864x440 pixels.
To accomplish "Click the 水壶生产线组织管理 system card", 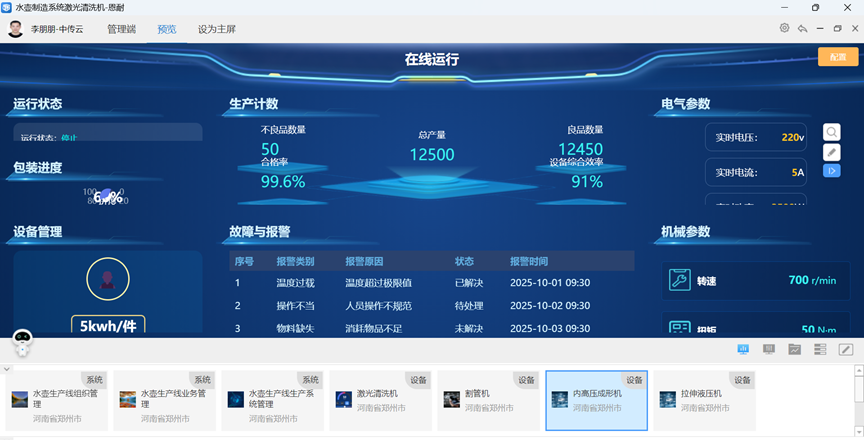I will (57, 400).
